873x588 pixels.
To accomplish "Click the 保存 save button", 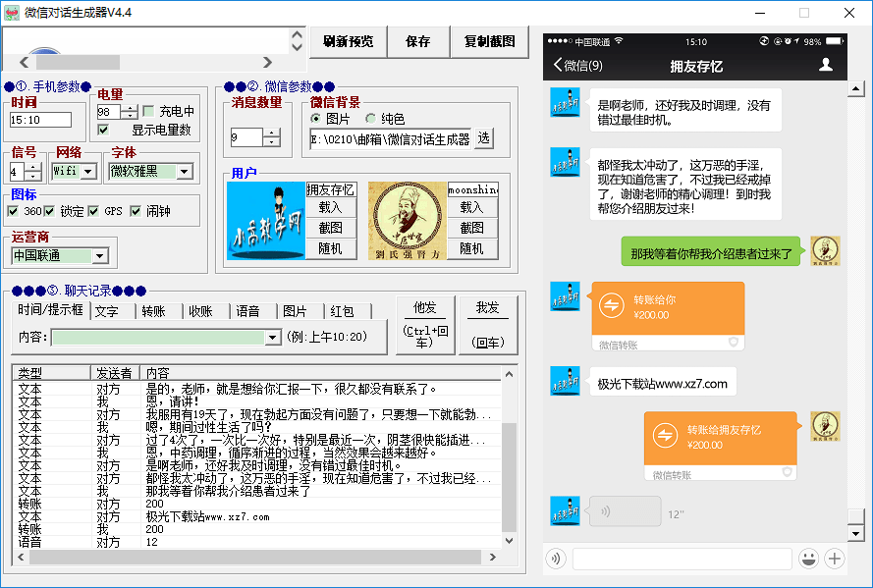I will [419, 42].
